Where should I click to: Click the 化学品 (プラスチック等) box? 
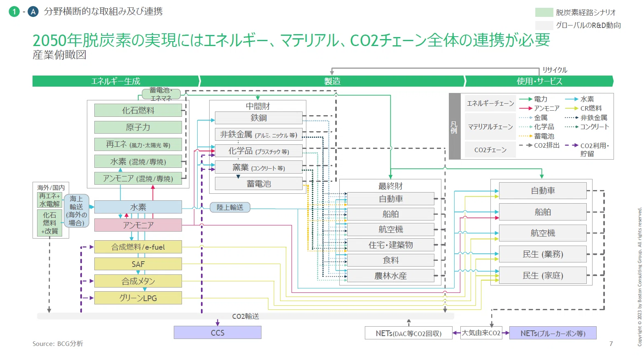pos(259,151)
